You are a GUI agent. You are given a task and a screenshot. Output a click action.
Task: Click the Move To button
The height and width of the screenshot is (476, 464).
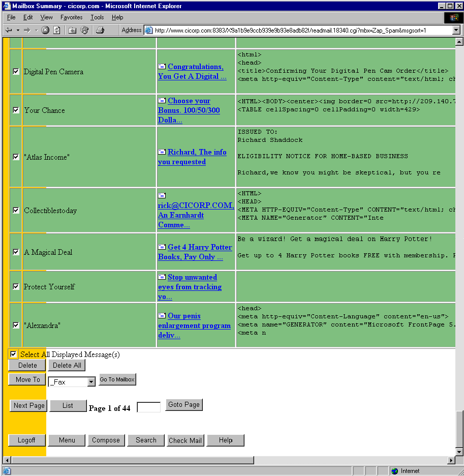click(27, 379)
